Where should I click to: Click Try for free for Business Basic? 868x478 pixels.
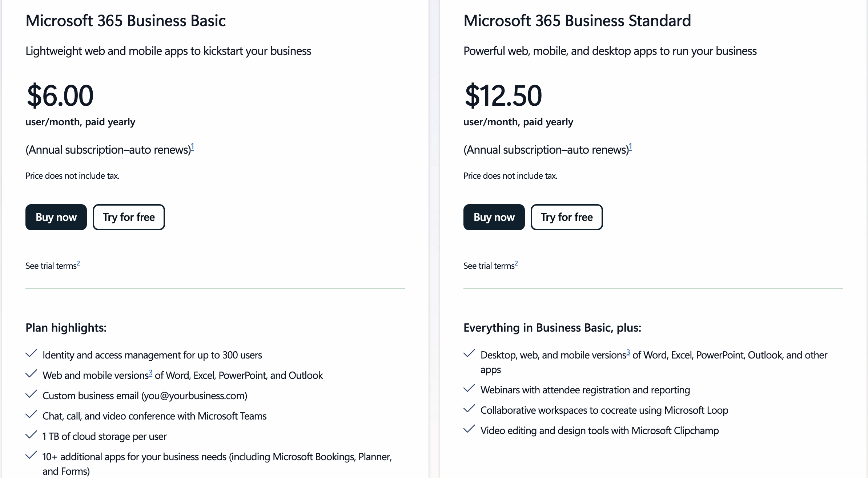click(x=129, y=217)
